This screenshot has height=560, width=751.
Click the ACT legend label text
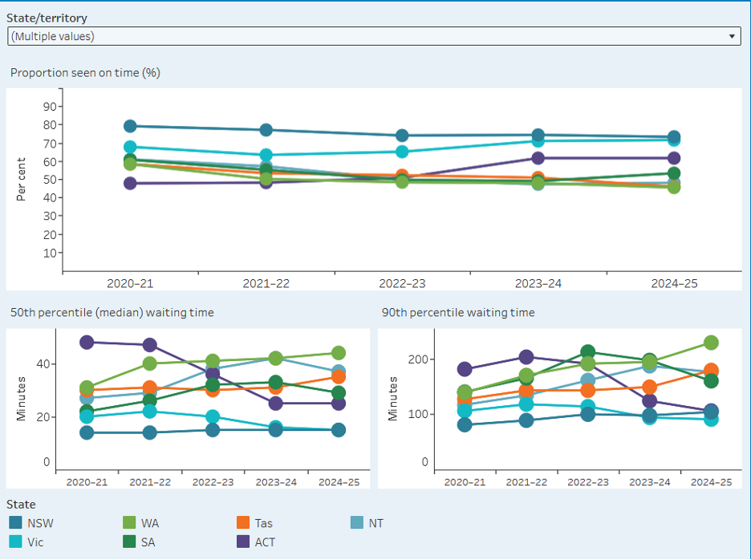[x=265, y=542]
